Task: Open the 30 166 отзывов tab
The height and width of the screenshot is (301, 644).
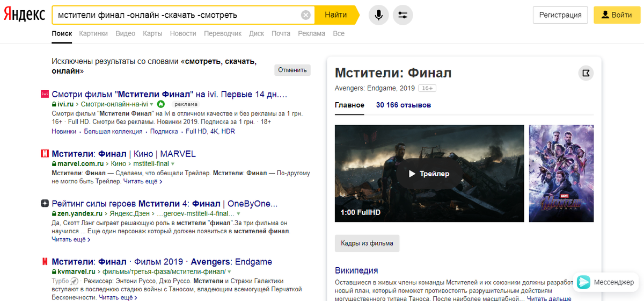Action: [404, 105]
